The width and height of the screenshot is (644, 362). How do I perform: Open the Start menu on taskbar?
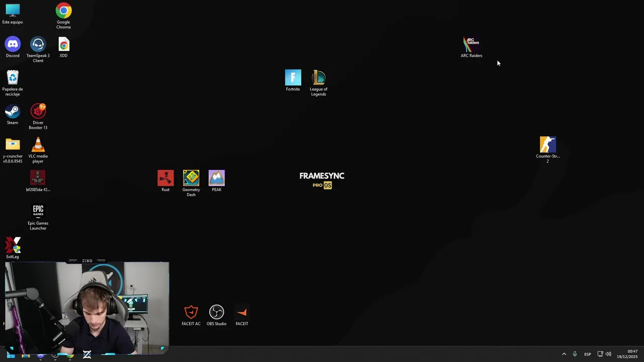click(x=11, y=355)
